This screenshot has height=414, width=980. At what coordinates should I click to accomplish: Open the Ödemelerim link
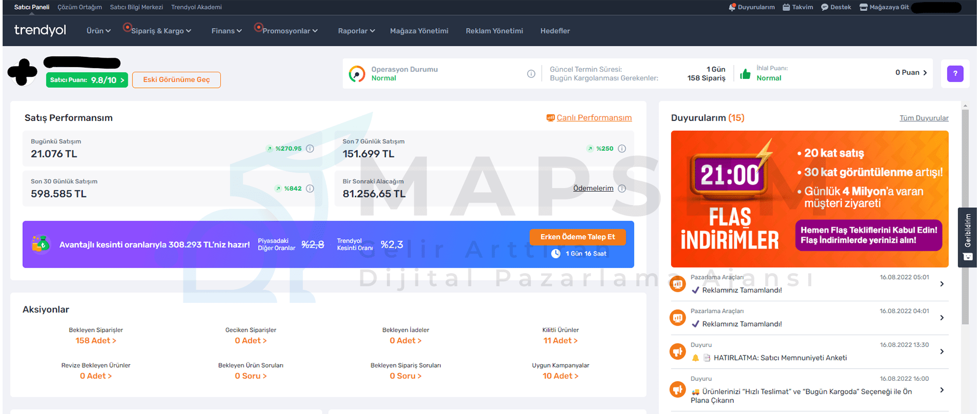tap(593, 189)
